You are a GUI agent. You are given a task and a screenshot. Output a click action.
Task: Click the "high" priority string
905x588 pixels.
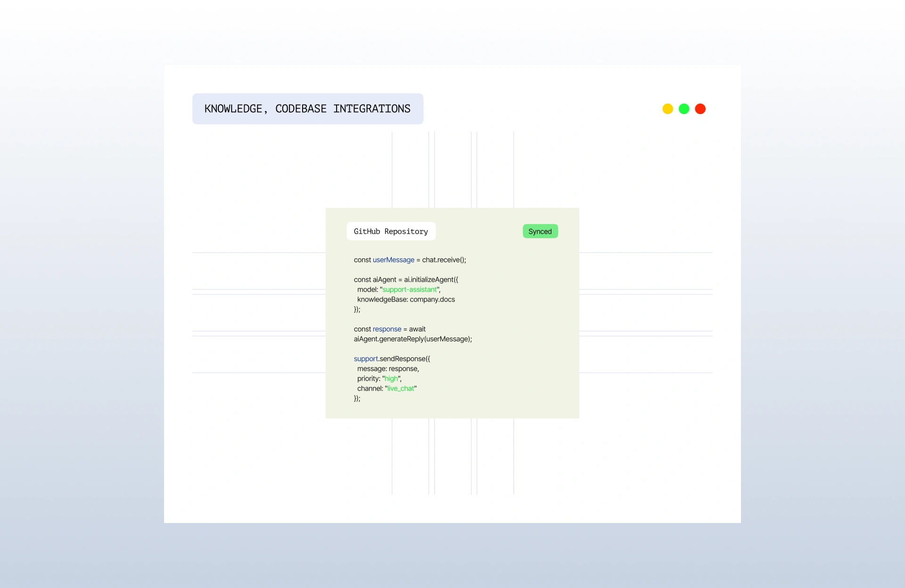(391, 378)
